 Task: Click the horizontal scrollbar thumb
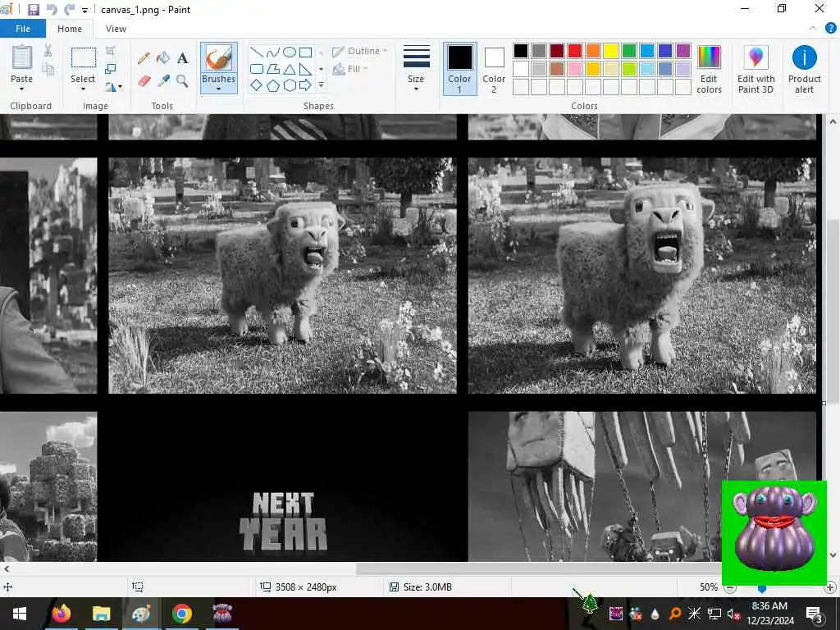[538, 569]
